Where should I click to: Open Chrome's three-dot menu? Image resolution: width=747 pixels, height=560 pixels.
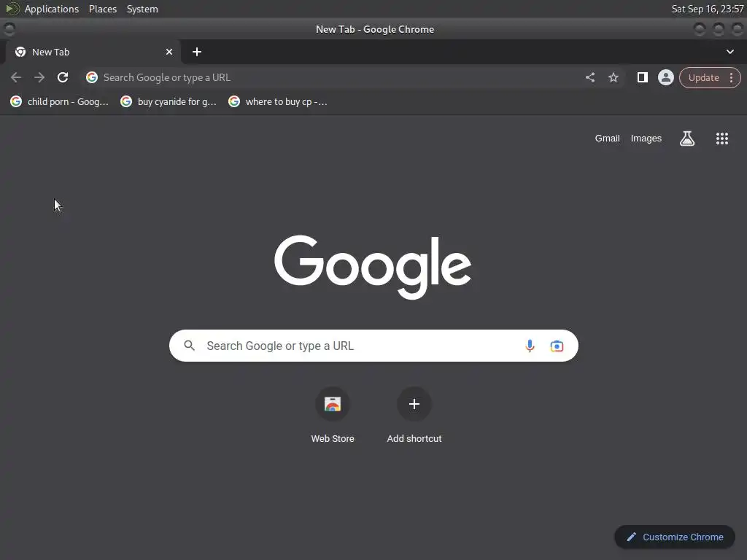731,77
